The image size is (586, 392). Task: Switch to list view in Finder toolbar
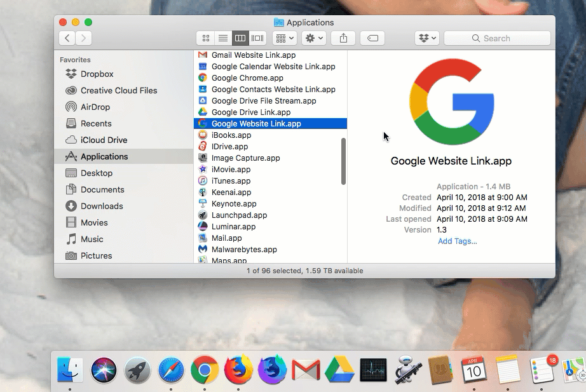223,38
